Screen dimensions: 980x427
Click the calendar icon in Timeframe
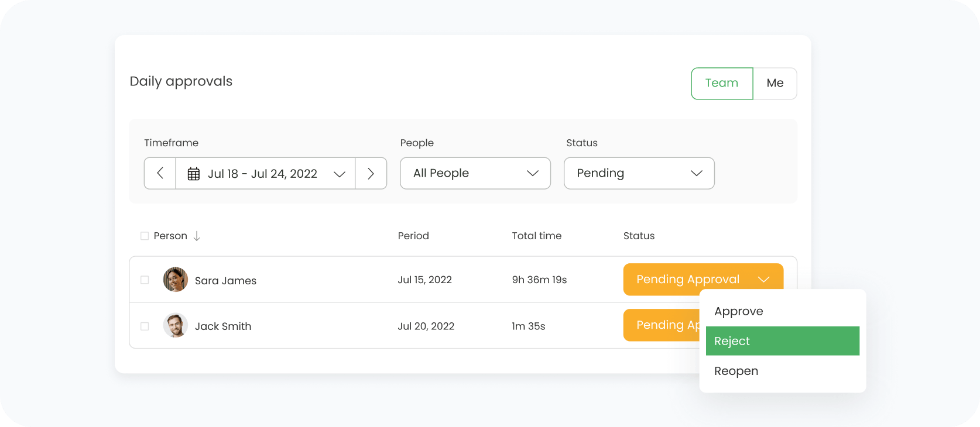tap(193, 174)
